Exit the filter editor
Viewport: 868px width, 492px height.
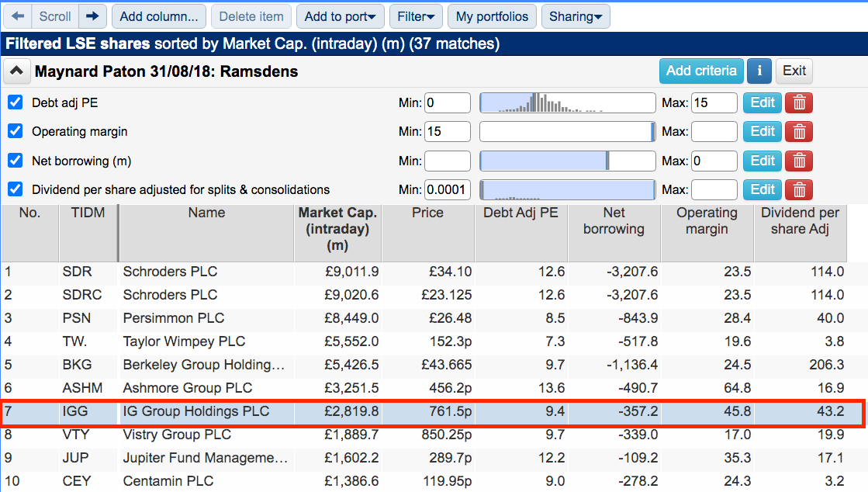tap(794, 71)
